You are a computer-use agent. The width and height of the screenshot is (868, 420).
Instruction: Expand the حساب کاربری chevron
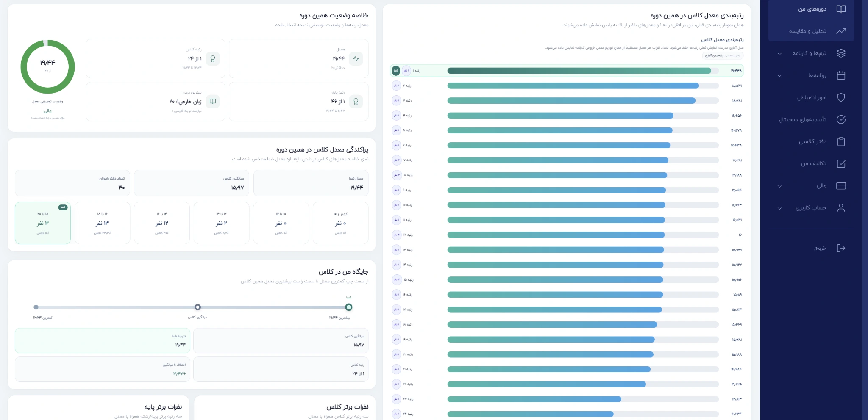779,208
